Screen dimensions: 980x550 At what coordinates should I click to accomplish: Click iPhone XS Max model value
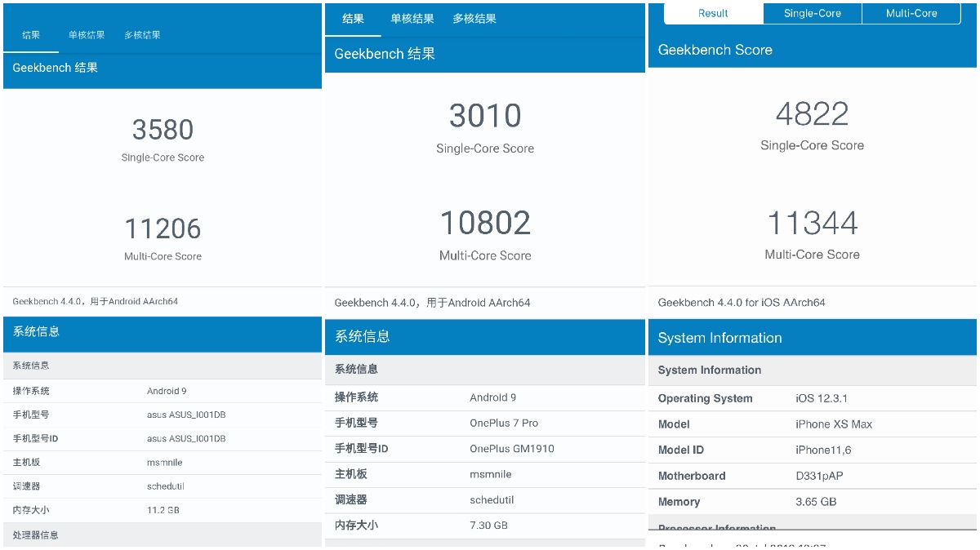click(834, 424)
